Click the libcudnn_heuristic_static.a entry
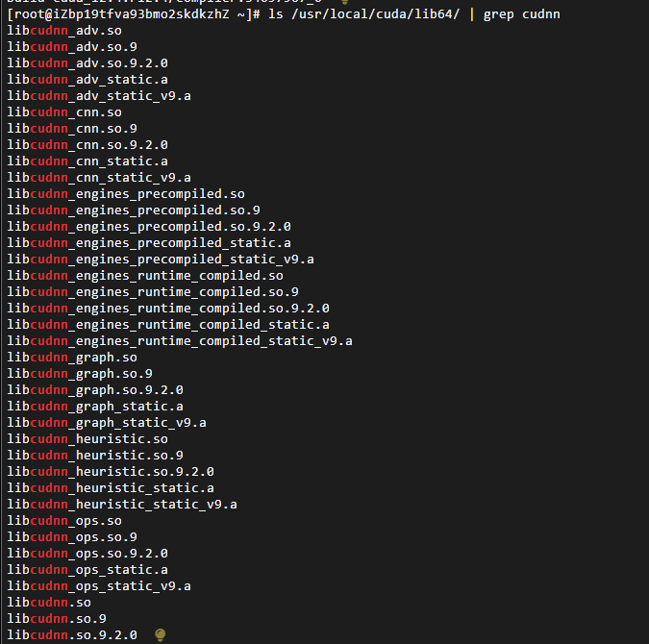Image resolution: width=649 pixels, height=644 pixels. [111, 488]
